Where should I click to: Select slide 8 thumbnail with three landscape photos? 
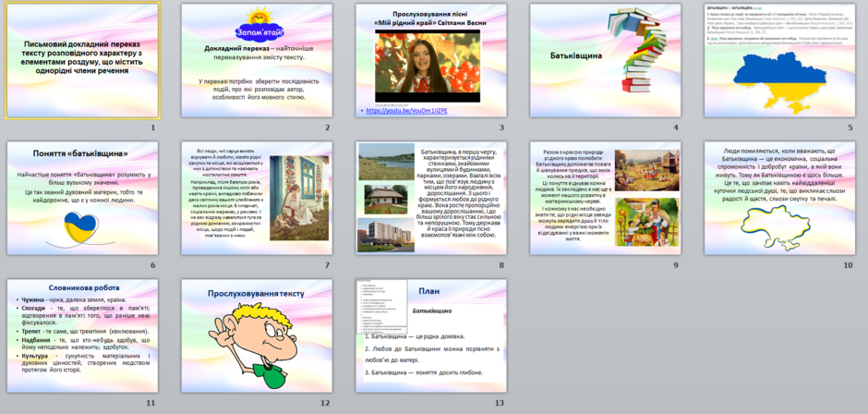431,198
